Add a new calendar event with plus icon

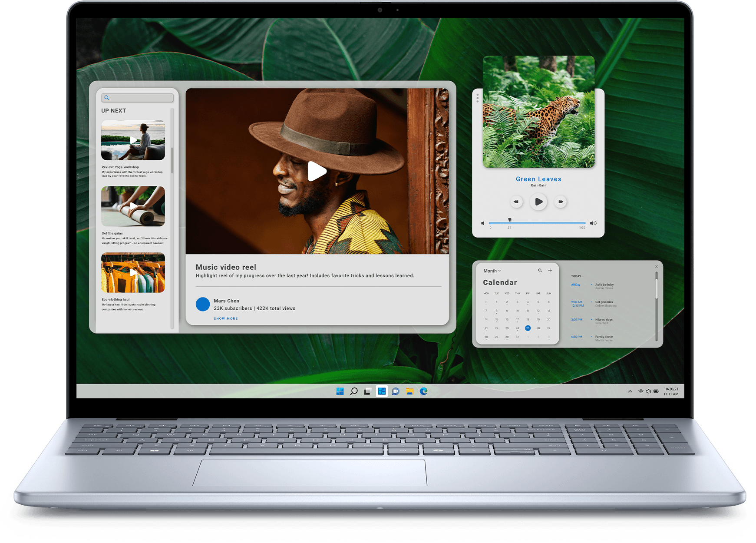[x=550, y=271]
